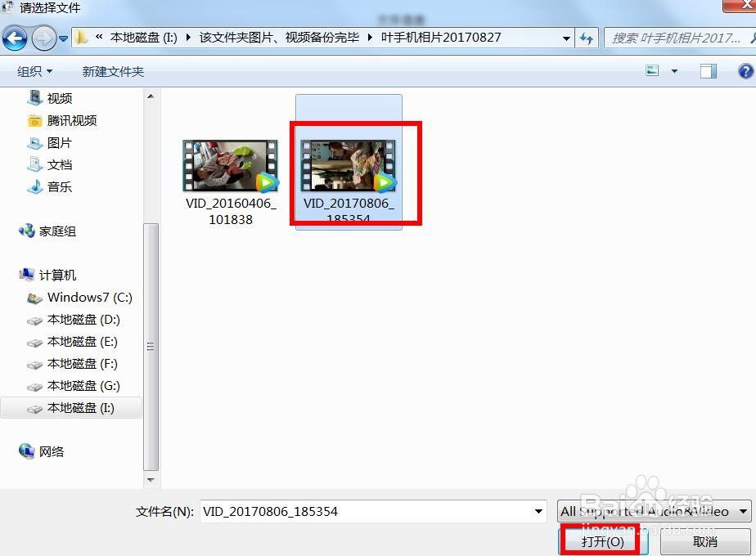This screenshot has height=556, width=756.
Task: Open 本地磁盘 (G:) drive
Action: pyautogui.click(x=74, y=387)
